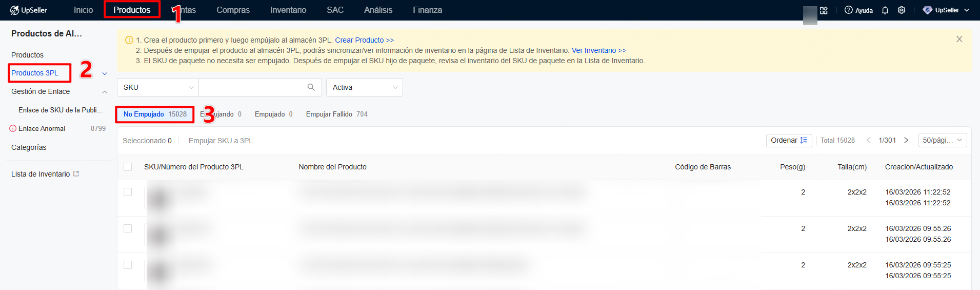Open the apps grid icon

(824, 10)
